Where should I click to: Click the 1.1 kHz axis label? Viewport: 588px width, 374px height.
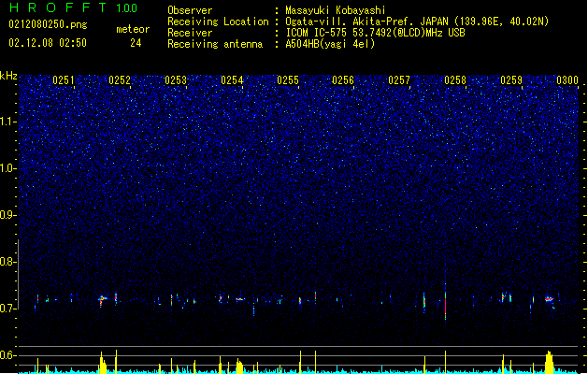(x=8, y=122)
